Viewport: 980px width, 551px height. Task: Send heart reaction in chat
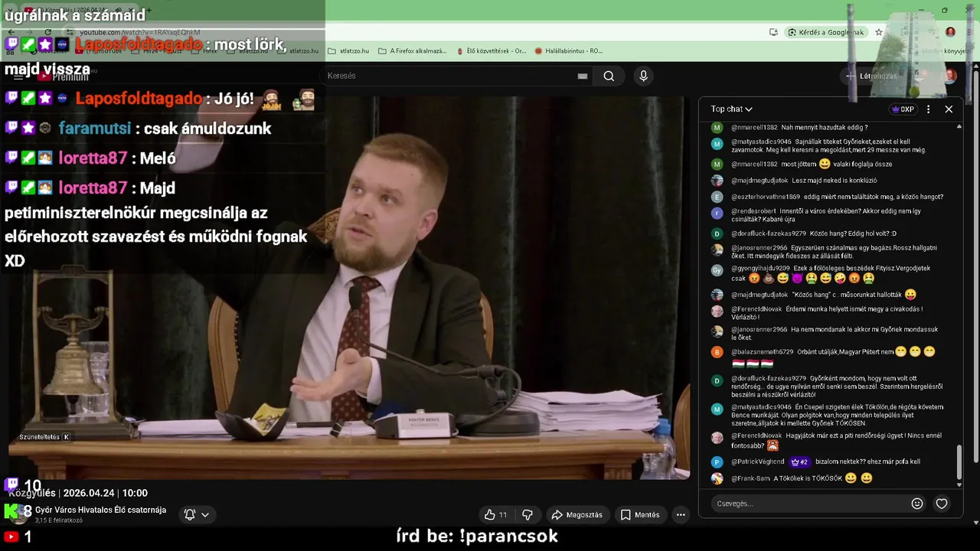click(942, 504)
